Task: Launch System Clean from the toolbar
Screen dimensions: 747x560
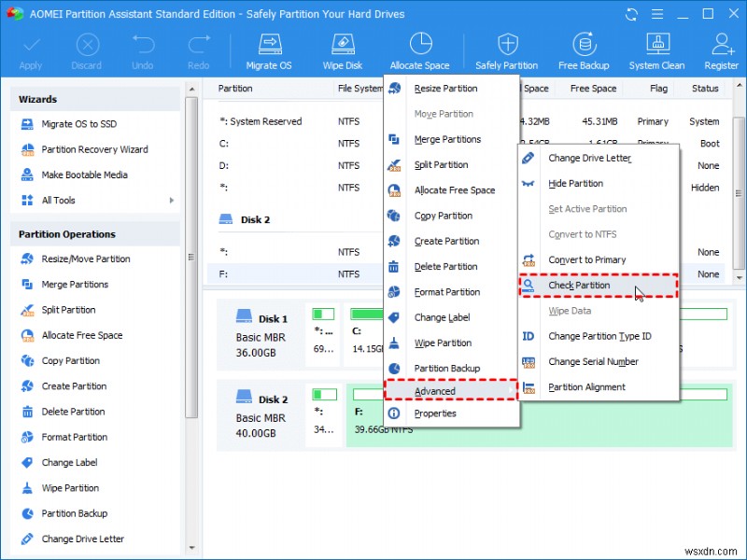Action: click(656, 50)
